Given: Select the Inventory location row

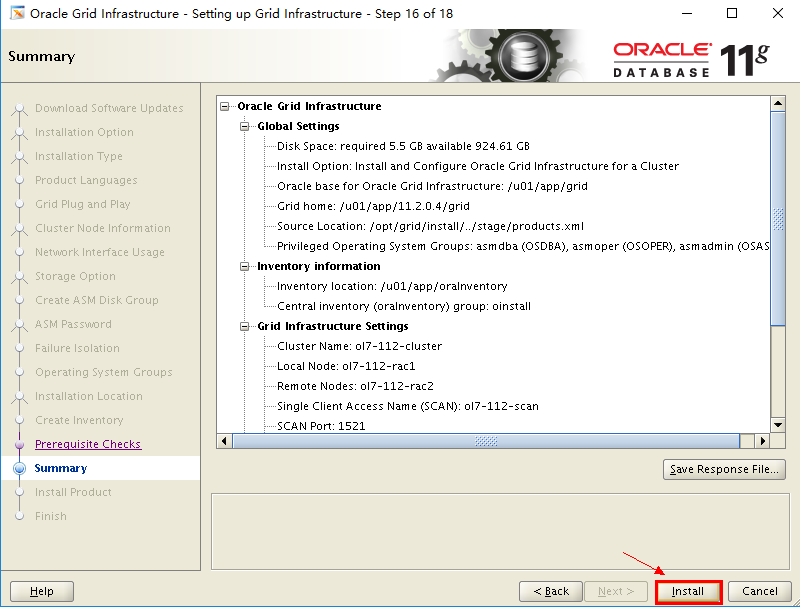Looking at the screenshot, I should 392,286.
